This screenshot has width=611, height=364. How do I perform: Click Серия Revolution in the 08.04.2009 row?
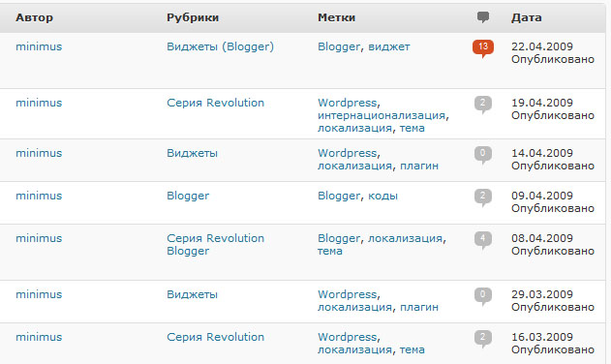click(215, 238)
